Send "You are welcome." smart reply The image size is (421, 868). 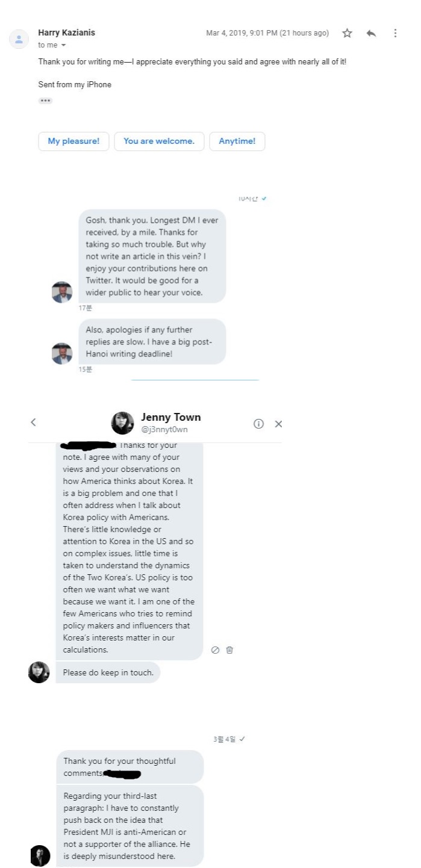159,141
